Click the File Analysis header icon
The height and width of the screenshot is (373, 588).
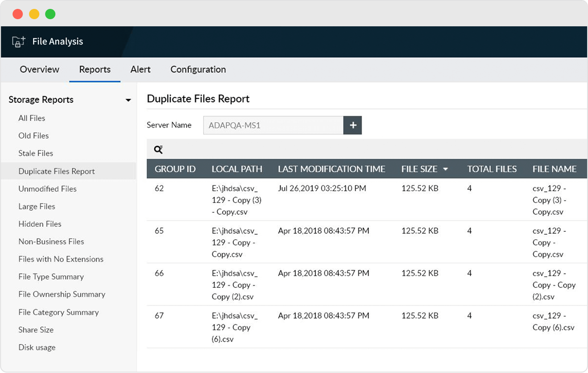[18, 41]
